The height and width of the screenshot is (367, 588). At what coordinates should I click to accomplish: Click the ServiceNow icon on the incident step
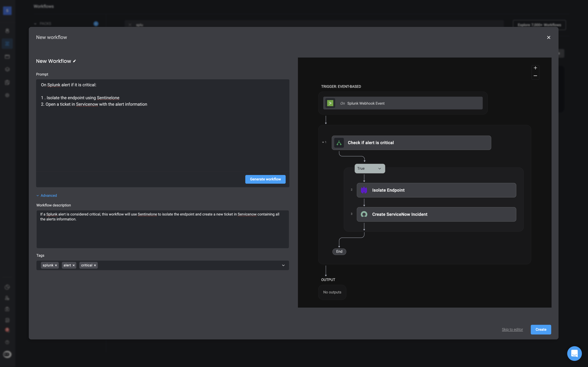pyautogui.click(x=364, y=214)
